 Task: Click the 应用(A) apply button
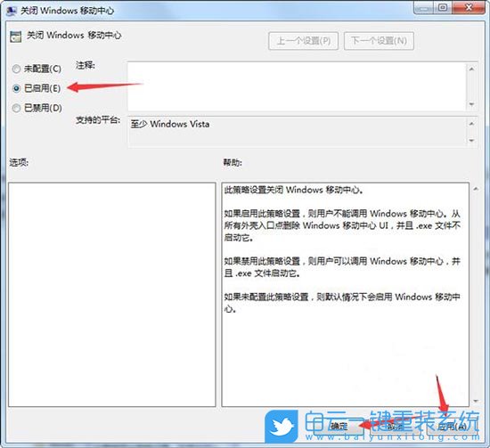point(453,427)
